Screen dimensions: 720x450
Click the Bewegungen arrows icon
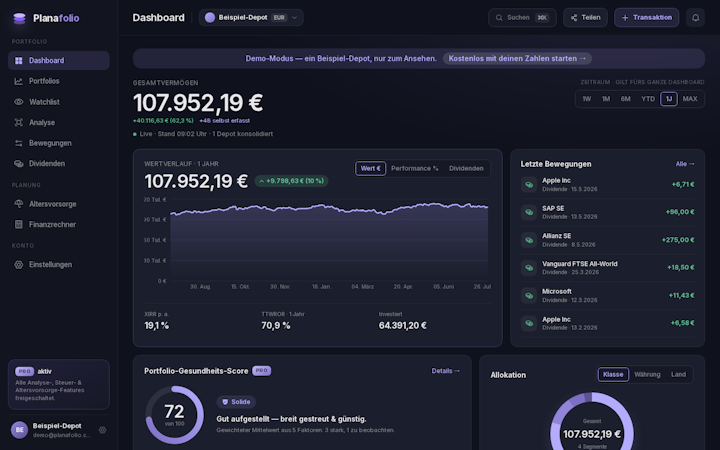[x=18, y=143]
